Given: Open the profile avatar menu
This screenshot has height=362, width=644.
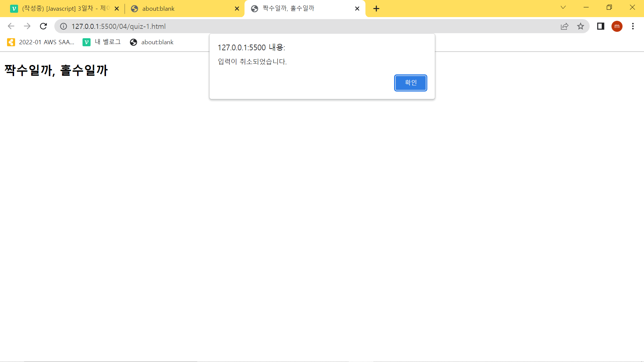Looking at the screenshot, I should click(x=616, y=26).
